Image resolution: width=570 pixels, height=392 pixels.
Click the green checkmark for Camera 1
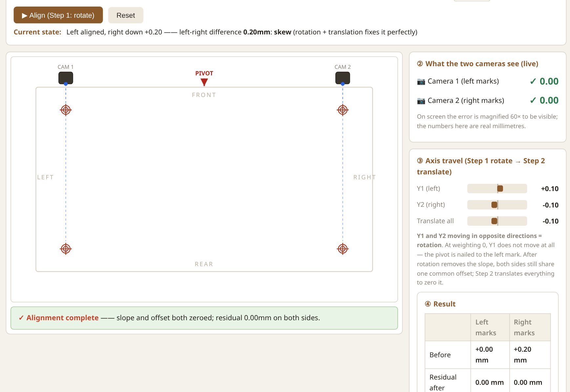(533, 81)
